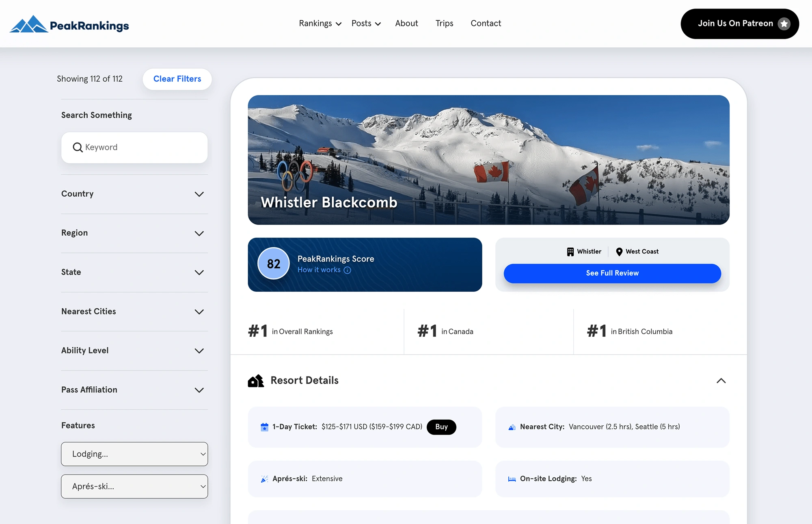Click the '#1 in Overall Rankings' text
The height and width of the screenshot is (524, 812).
(290, 331)
